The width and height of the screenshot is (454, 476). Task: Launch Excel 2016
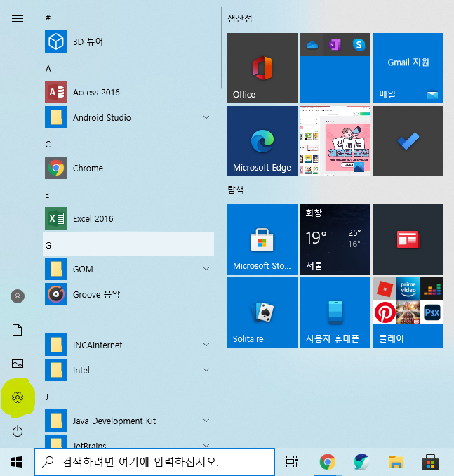129,218
